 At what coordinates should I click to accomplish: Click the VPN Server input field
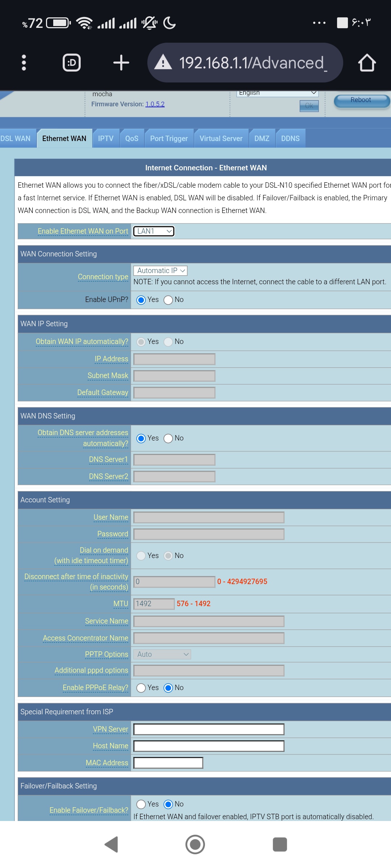tap(209, 729)
